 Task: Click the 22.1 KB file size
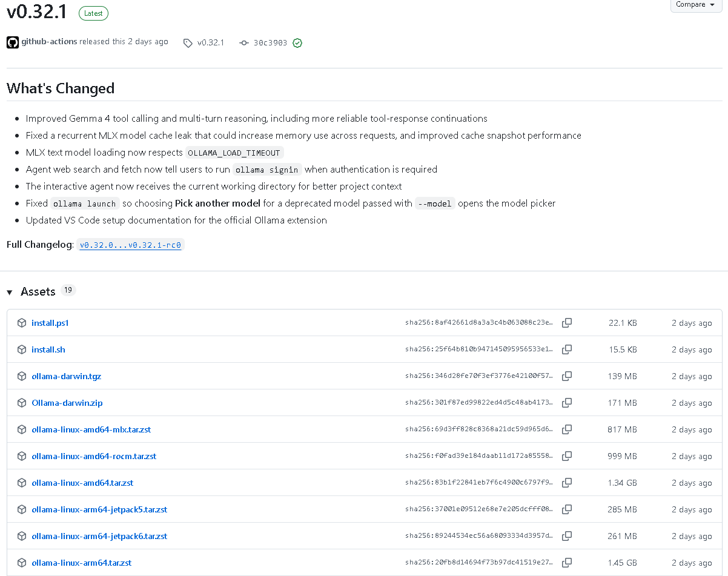(x=623, y=323)
